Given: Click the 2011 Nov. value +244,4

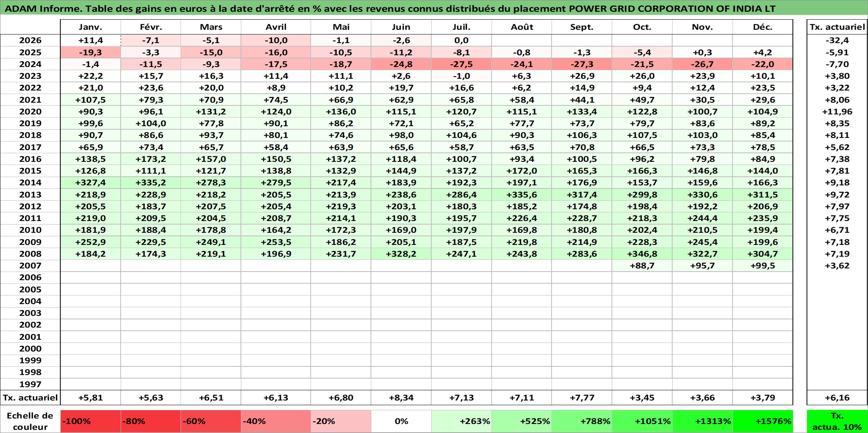Looking at the screenshot, I should coord(702,218).
